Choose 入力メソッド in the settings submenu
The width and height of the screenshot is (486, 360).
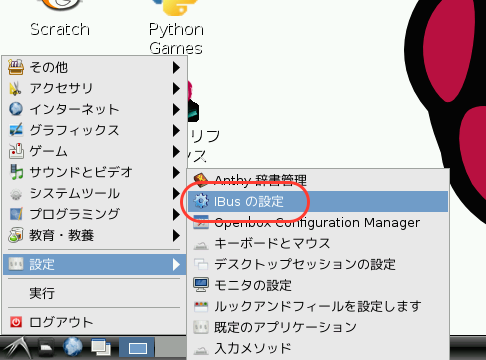point(318,348)
